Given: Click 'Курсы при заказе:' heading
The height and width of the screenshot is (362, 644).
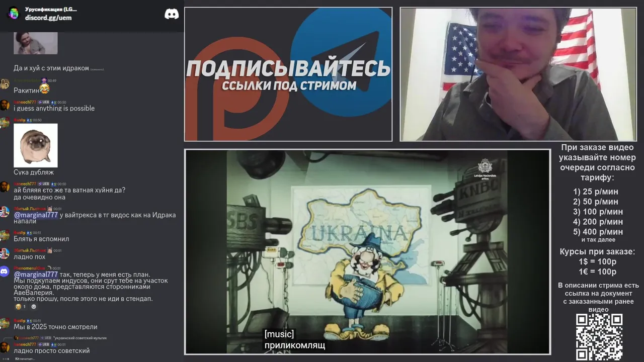Looking at the screenshot, I should (x=598, y=252).
